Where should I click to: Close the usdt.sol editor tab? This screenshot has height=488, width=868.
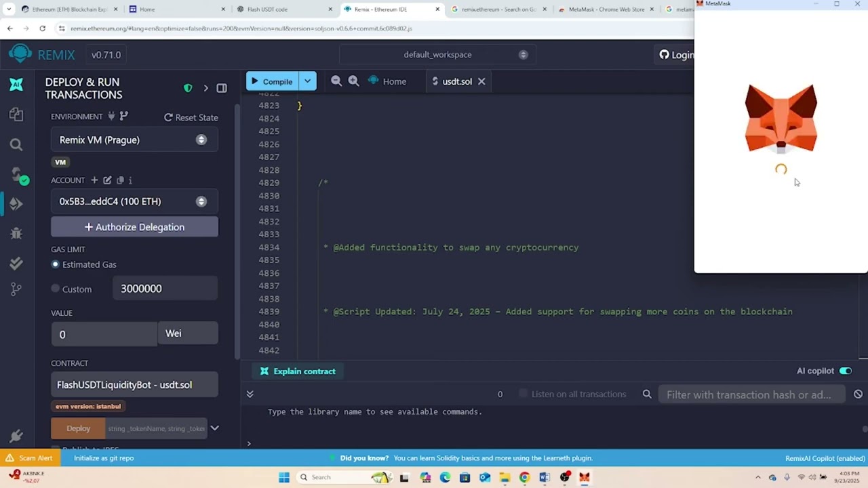(481, 81)
